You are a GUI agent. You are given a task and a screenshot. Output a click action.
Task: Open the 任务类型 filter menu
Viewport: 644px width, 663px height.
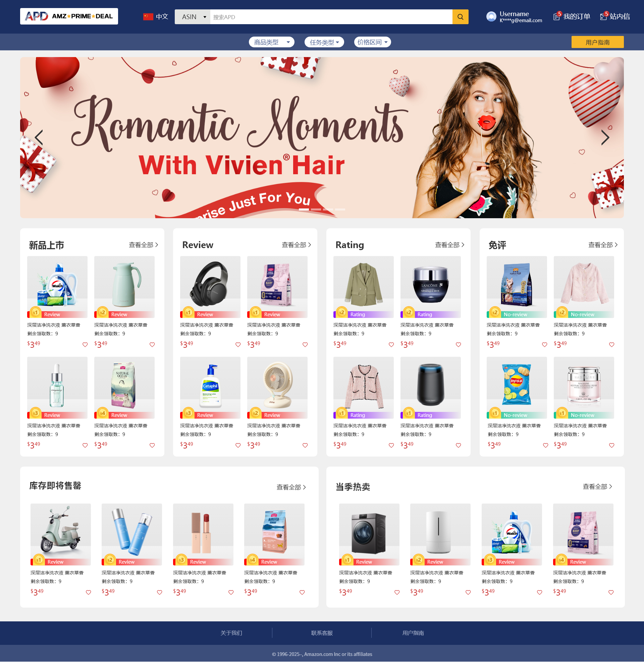(324, 42)
